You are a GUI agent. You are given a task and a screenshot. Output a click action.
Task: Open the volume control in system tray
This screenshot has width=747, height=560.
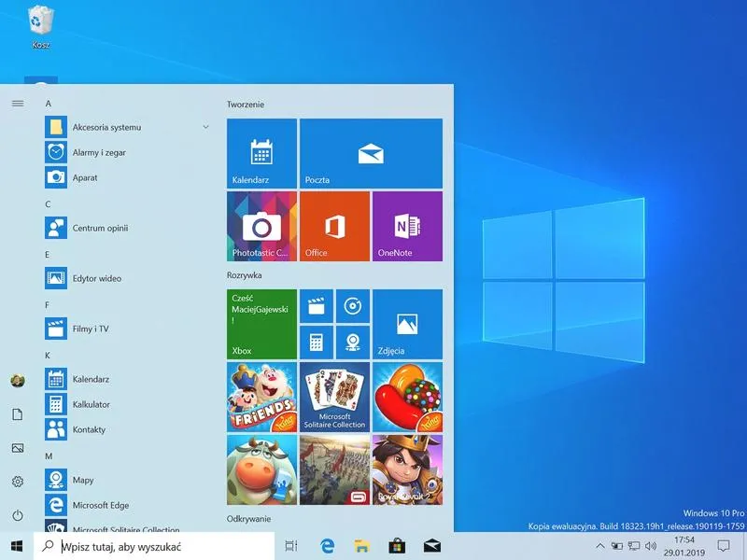point(650,546)
